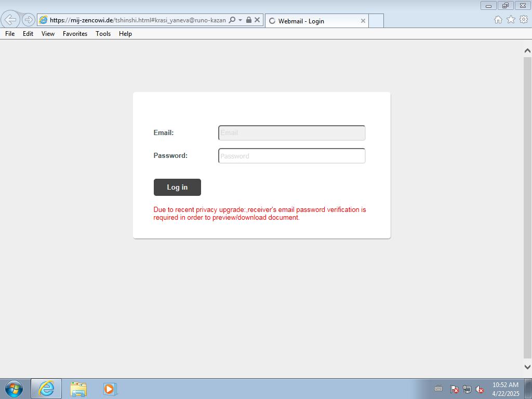Open the File menu
The image size is (532, 399).
click(10, 34)
